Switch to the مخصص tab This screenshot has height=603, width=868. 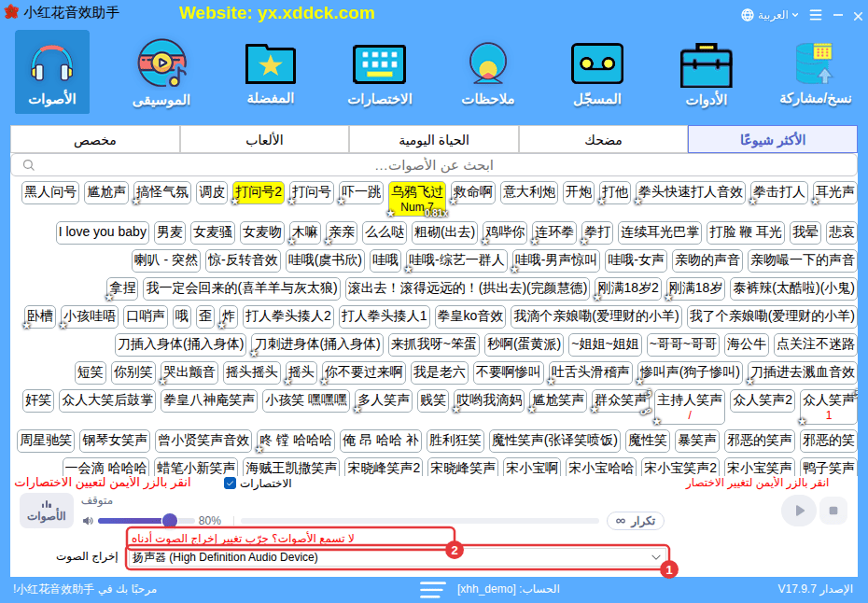point(95,139)
